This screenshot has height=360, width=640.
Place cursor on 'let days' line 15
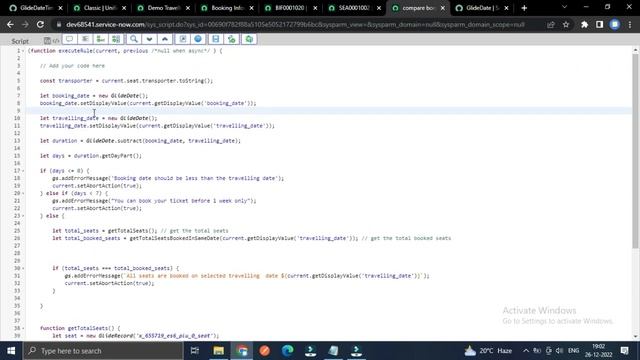click(91, 156)
